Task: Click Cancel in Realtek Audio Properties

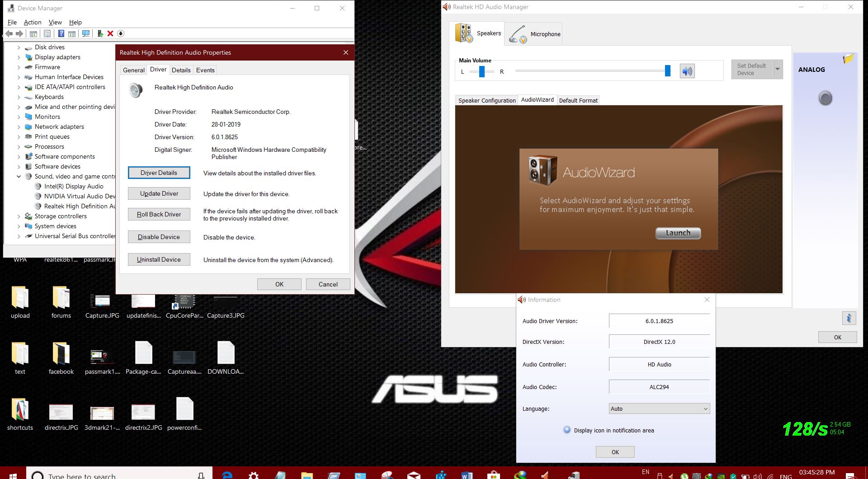Action: 328,284
